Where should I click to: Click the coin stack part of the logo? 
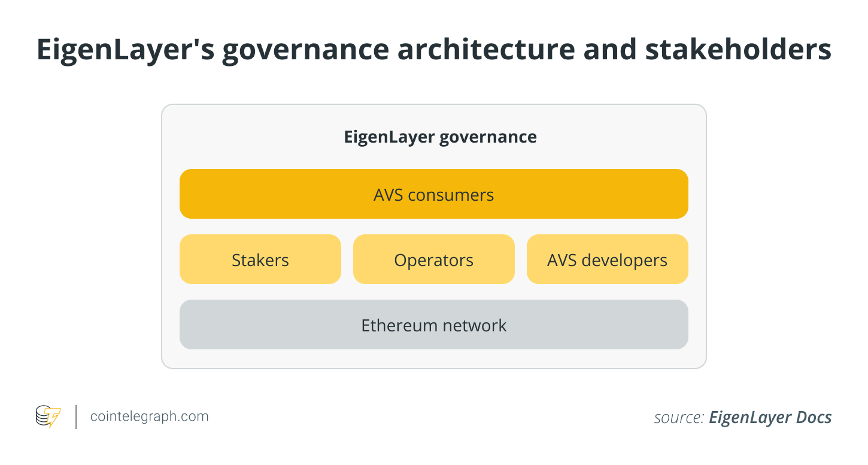tap(42, 415)
